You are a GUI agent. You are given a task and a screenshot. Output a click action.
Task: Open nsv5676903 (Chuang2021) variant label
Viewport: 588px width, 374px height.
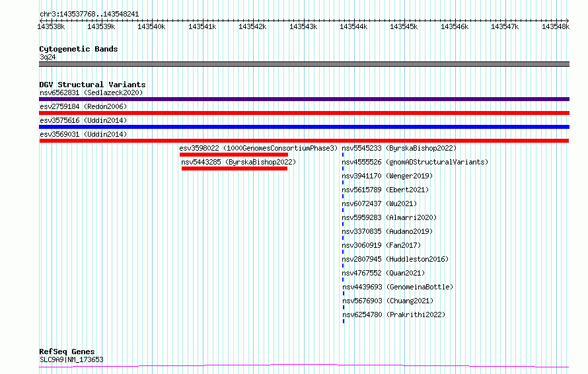(x=388, y=301)
